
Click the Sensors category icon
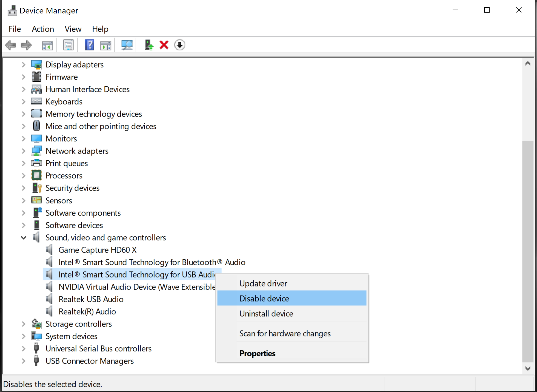(x=36, y=200)
